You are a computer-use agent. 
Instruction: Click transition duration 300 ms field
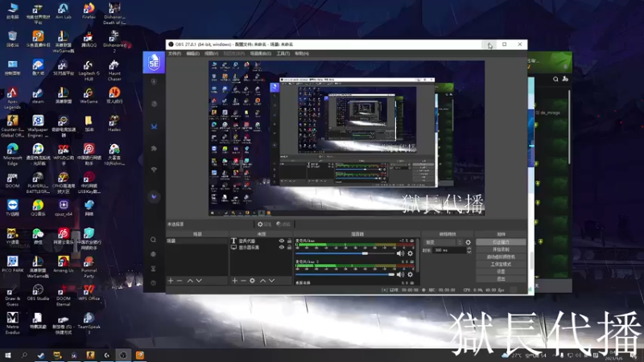tap(449, 250)
